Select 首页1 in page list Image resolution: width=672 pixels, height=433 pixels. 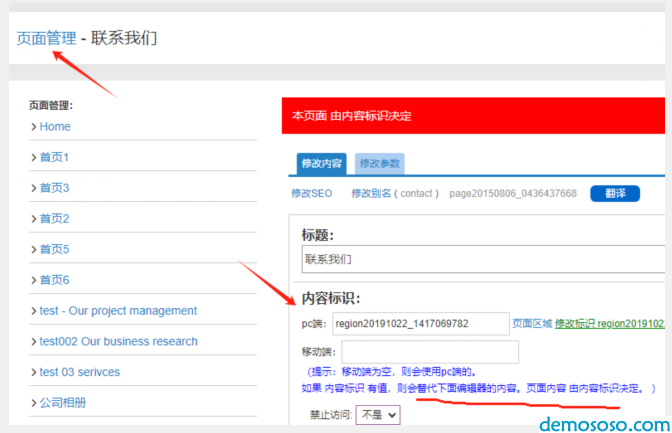[x=54, y=158]
